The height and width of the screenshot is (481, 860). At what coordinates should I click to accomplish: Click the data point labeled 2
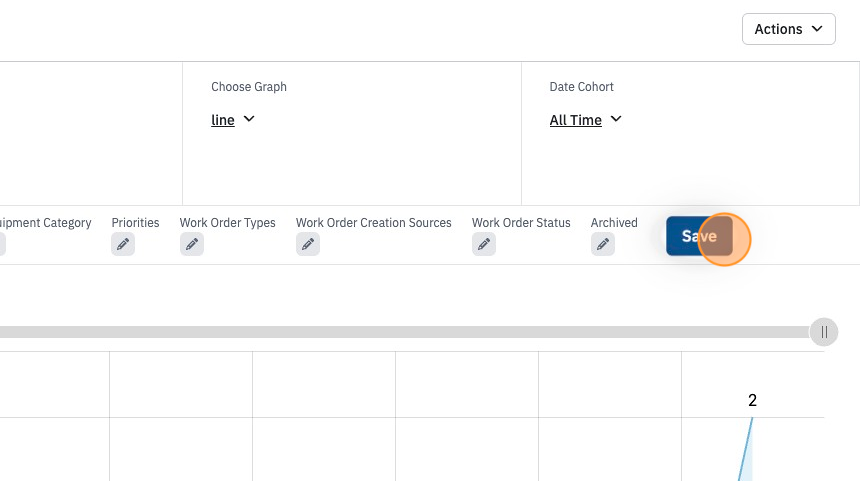(752, 418)
